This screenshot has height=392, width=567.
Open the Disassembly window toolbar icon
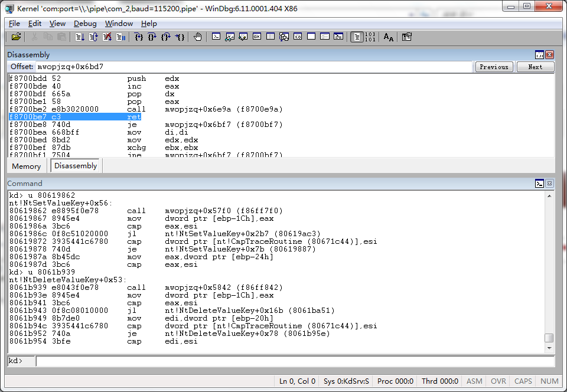coord(298,37)
